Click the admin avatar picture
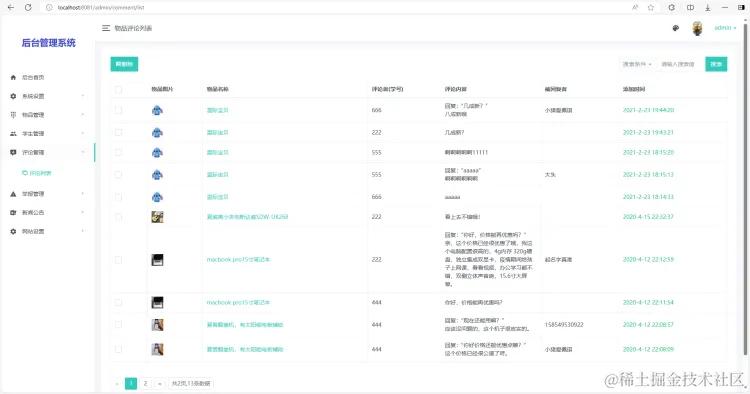 pyautogui.click(x=697, y=28)
